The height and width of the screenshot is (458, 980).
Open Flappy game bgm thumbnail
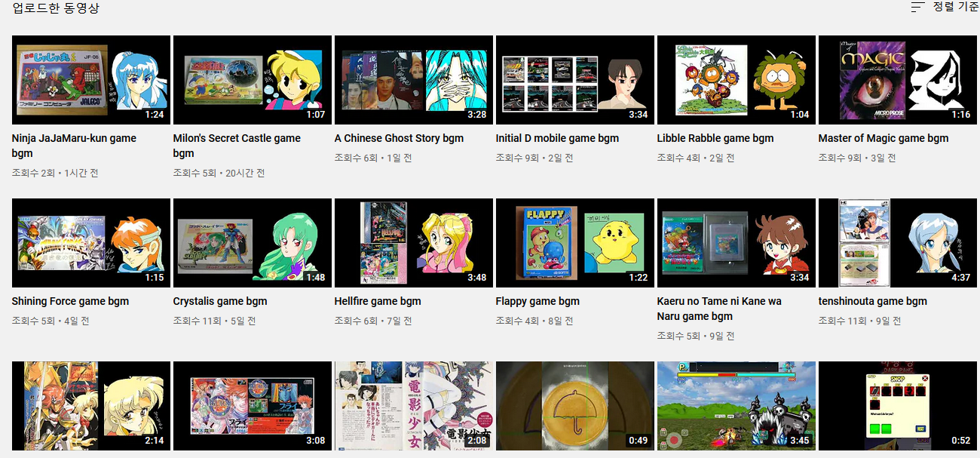coord(575,243)
